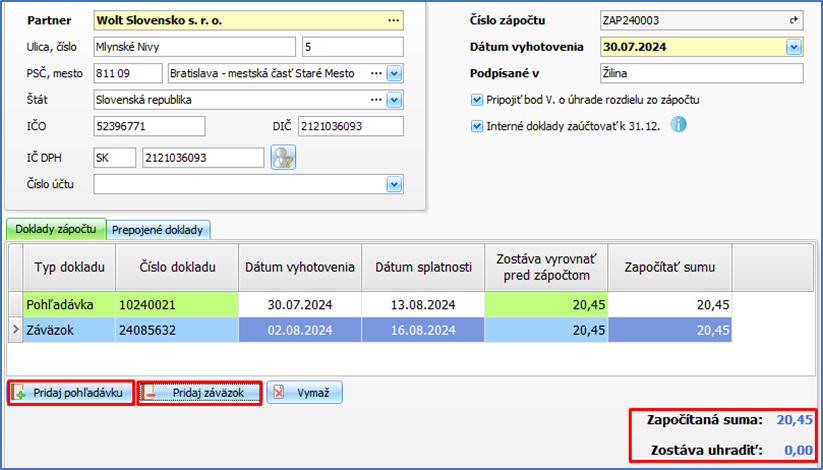Select the Pohľadávka row cell
Screen dimensions: 823x470
69,305
